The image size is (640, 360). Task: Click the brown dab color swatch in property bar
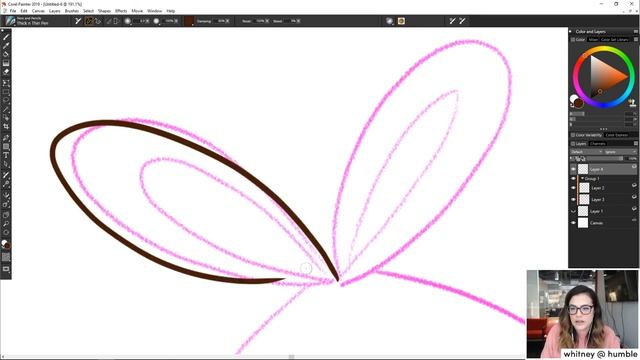coord(189,21)
